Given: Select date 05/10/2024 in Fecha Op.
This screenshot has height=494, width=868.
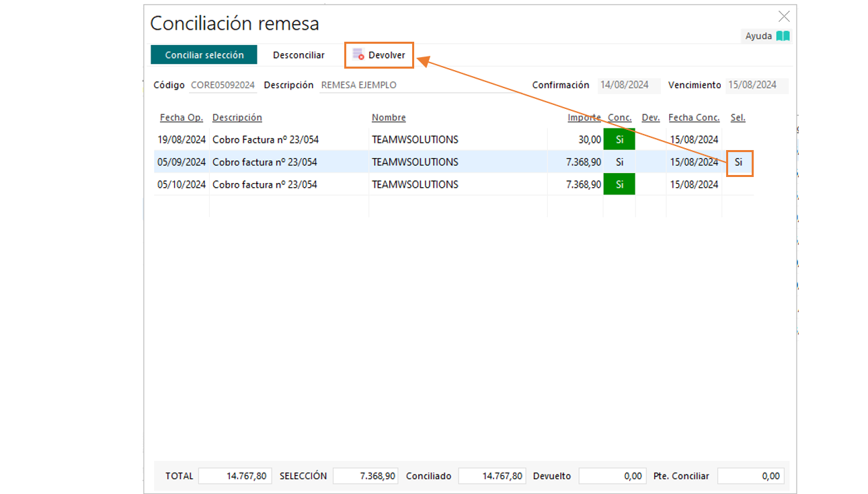Looking at the screenshot, I should pyautogui.click(x=182, y=184).
